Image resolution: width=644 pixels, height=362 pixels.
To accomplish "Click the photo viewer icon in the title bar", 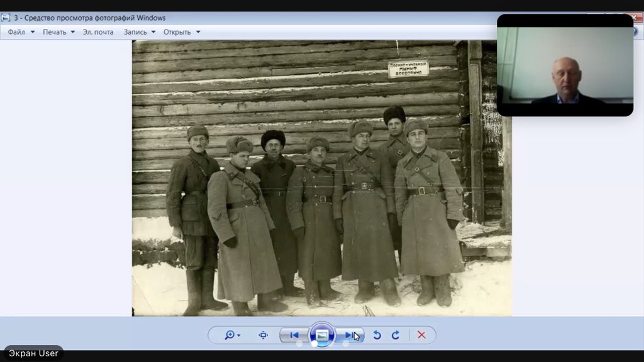I will pos(6,18).
